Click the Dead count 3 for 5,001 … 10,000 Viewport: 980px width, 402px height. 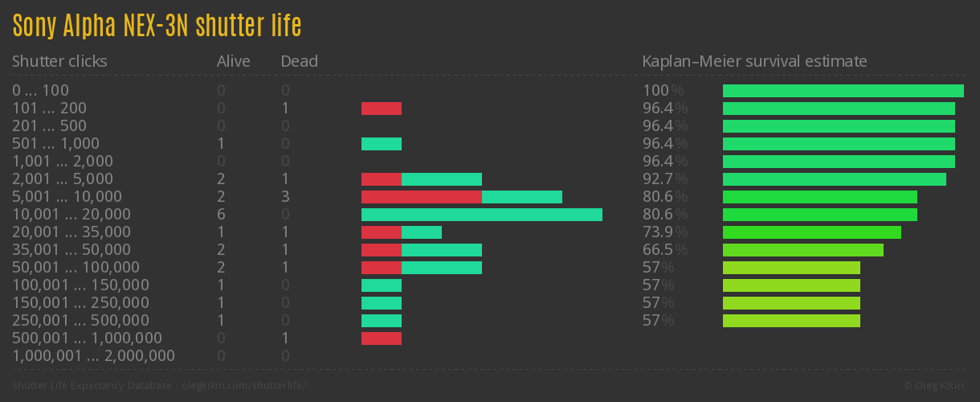[285, 197]
